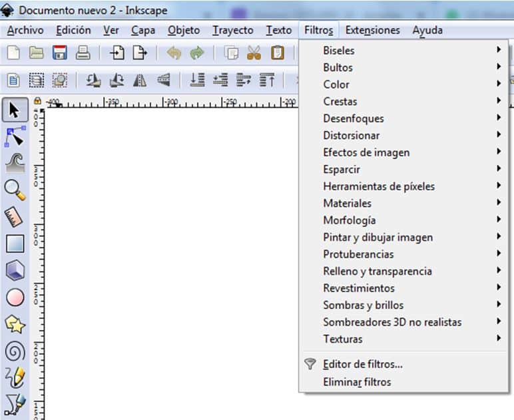Click the Copy icon
Viewport: 514px width, 420px height.
(x=231, y=53)
